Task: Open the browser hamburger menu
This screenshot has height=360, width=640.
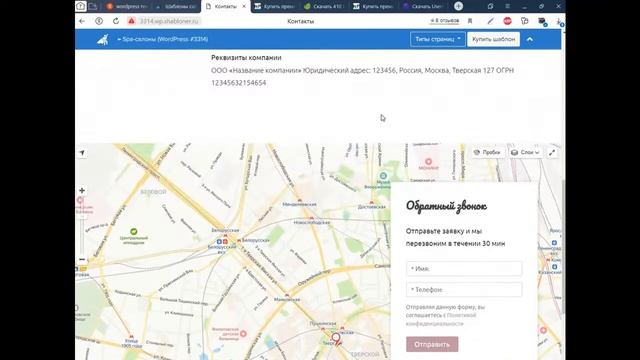Action: (507, 6)
